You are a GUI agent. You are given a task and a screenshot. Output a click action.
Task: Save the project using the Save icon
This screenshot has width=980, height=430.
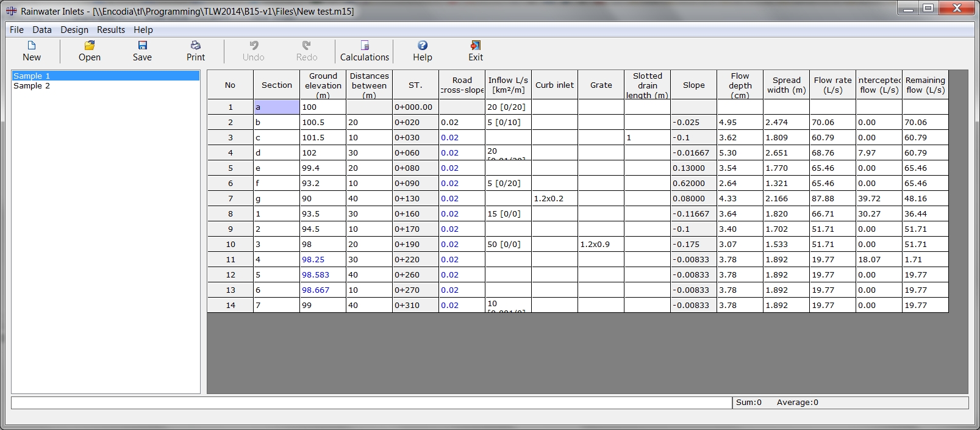coord(142,46)
